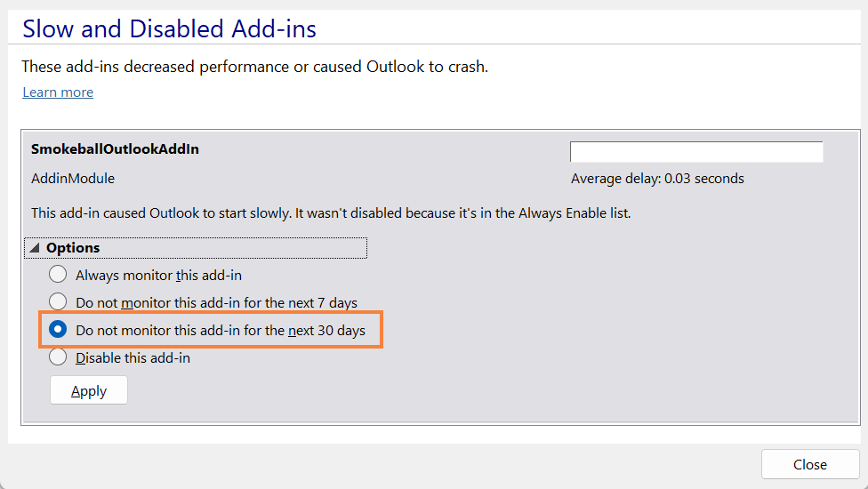Collapse the Options section triangle

pyautogui.click(x=35, y=248)
